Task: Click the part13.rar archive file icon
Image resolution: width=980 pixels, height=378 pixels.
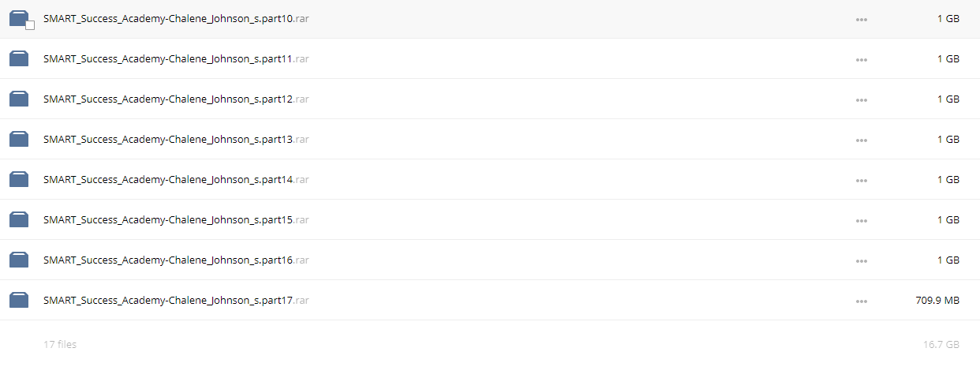Action: pos(19,139)
